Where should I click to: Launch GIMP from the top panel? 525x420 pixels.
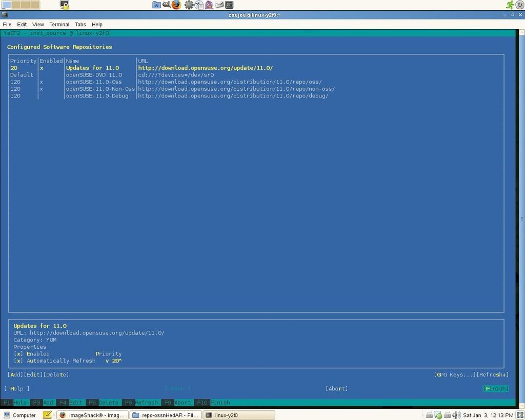167,5
